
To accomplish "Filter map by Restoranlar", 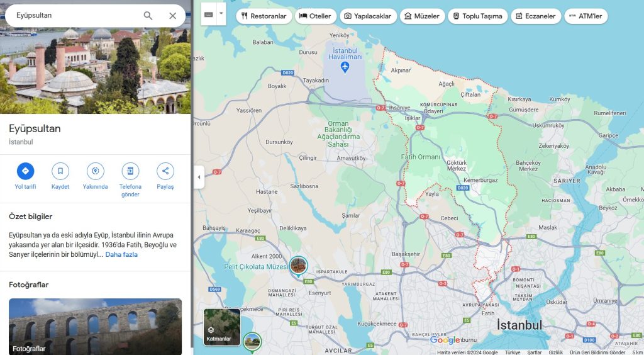I will tap(264, 16).
